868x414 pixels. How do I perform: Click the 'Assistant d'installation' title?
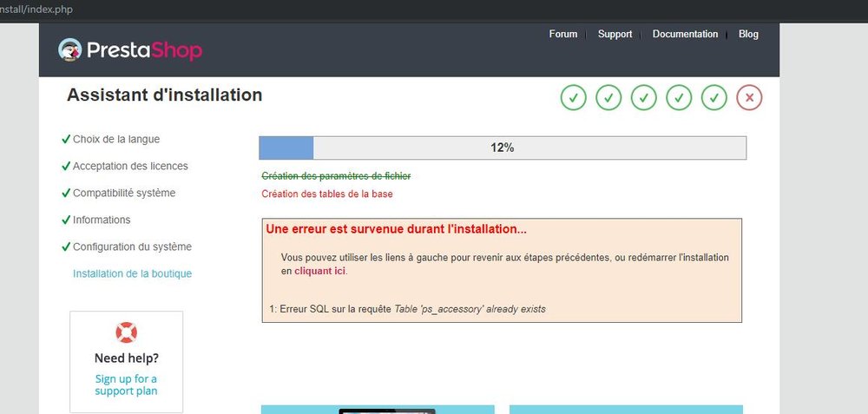[164, 95]
